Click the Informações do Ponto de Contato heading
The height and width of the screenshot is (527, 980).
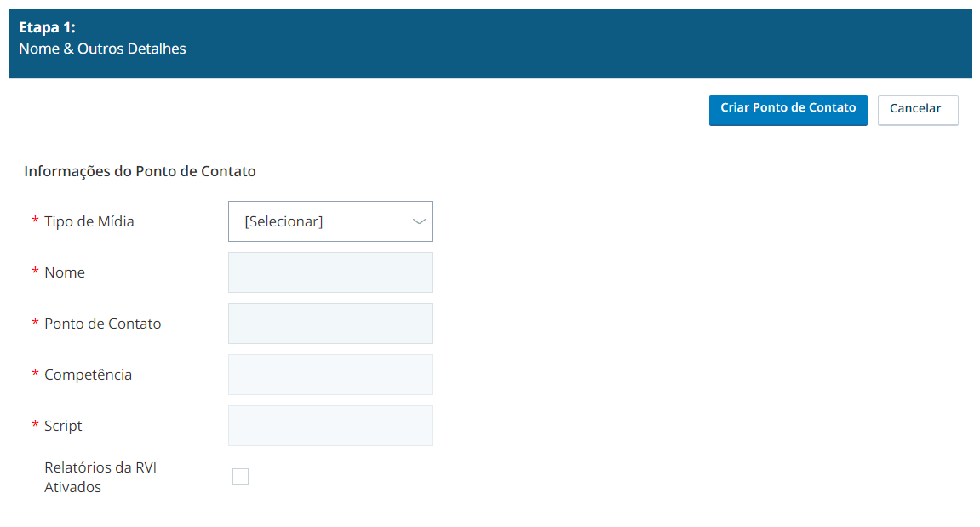click(140, 171)
